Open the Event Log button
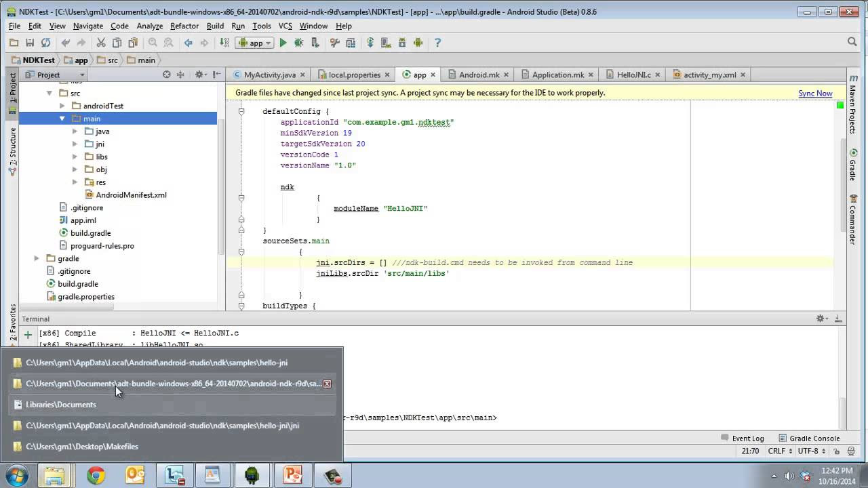The image size is (868, 488). coord(743,439)
